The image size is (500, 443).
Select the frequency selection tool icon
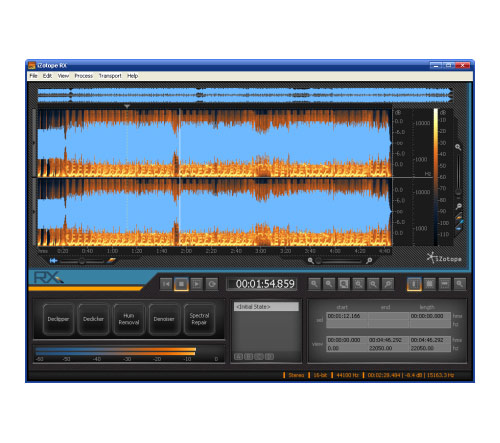pyautogui.click(x=444, y=284)
